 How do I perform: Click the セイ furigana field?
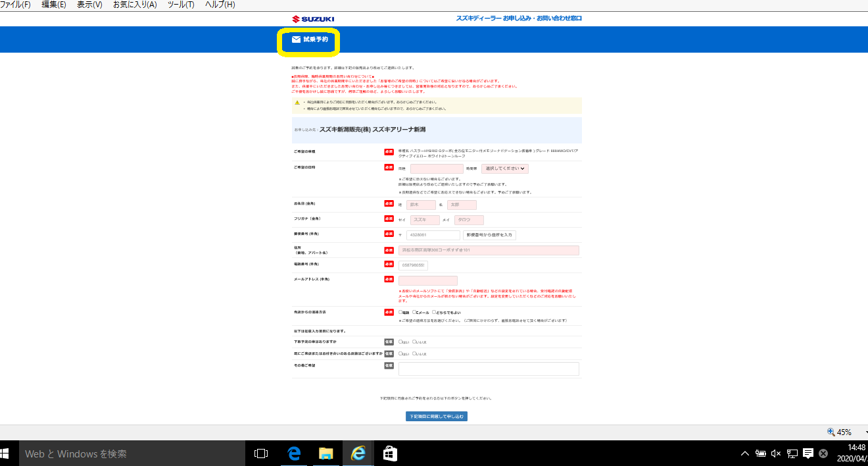click(425, 220)
